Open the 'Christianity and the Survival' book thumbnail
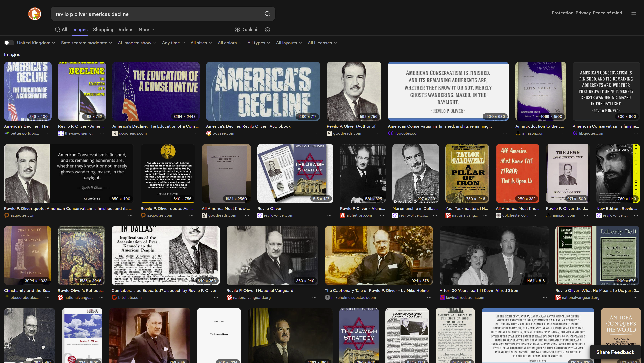Screen dimensions: 644x363 [27, 255]
